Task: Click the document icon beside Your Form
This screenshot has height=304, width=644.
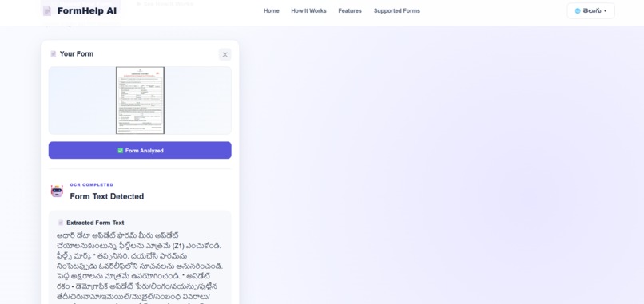Action: coord(53,54)
